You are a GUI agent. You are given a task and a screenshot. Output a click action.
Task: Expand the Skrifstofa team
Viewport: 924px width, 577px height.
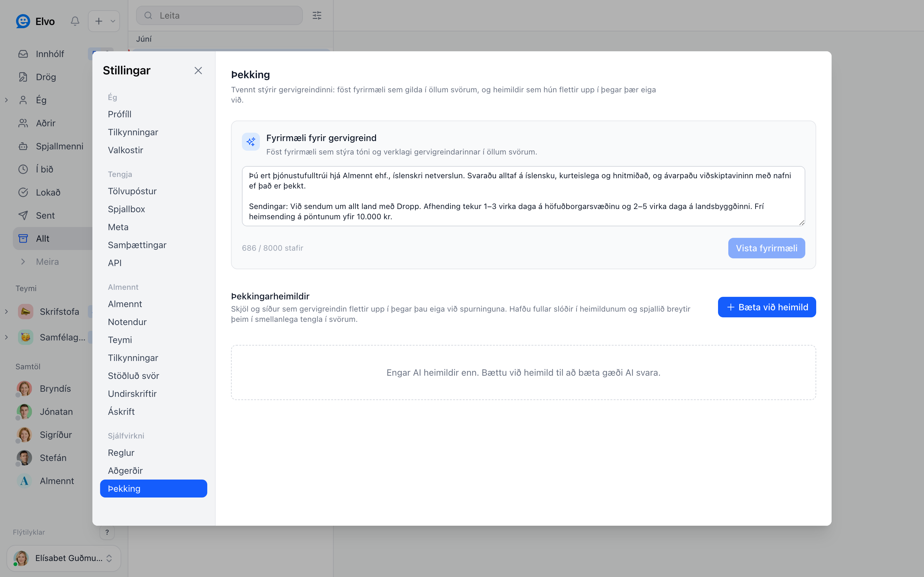click(6, 311)
